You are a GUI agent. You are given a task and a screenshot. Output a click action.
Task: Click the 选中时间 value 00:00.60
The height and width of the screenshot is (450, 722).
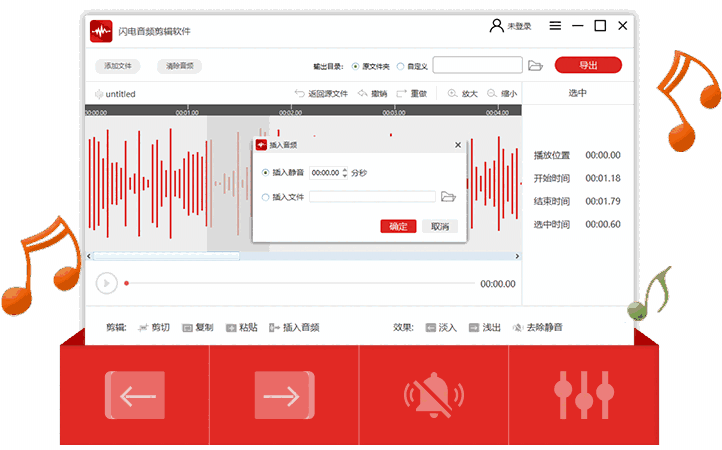[x=603, y=224]
